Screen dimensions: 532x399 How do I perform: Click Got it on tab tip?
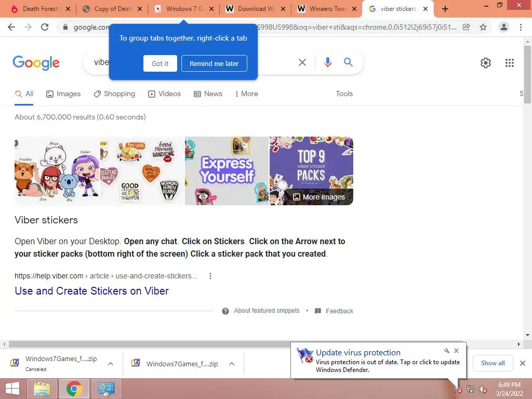(160, 63)
